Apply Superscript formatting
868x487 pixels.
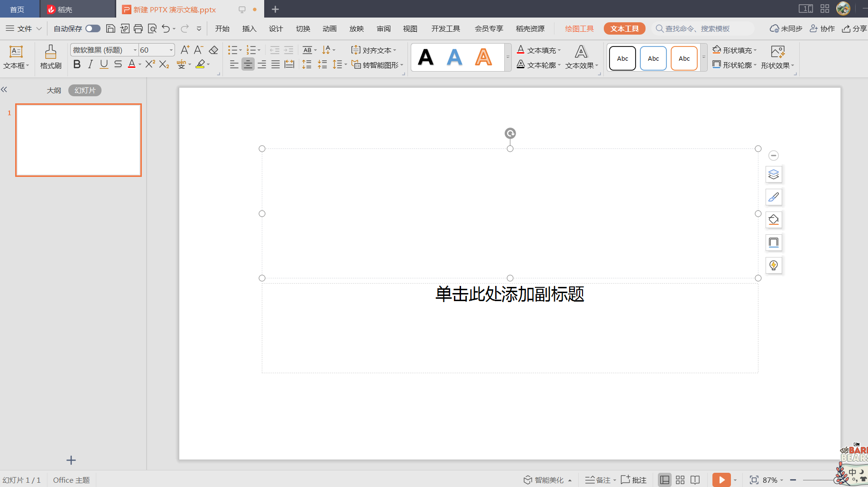(x=150, y=64)
